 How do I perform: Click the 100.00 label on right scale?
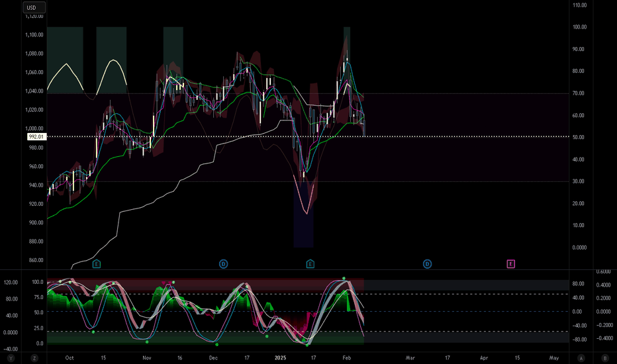(x=579, y=27)
